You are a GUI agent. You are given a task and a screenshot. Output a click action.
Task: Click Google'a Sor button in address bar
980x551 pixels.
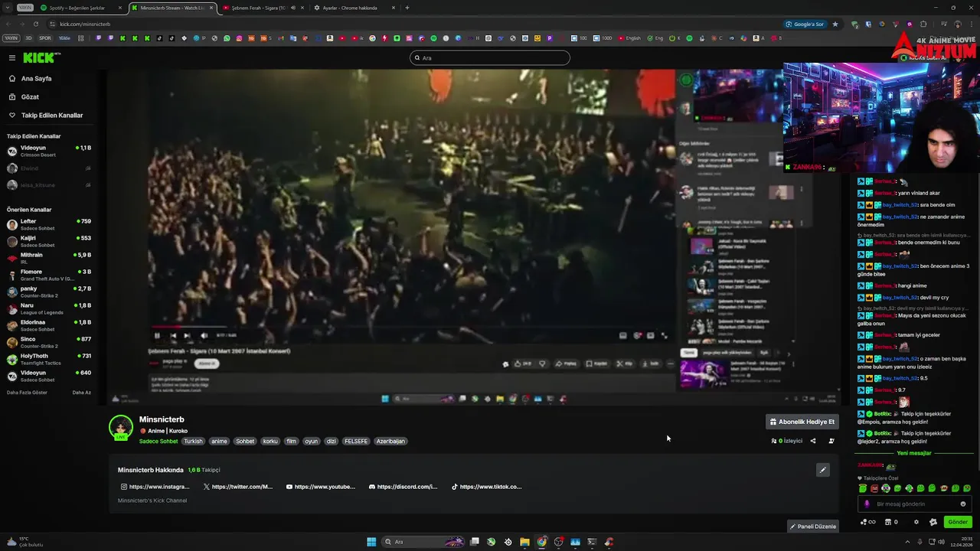click(804, 24)
